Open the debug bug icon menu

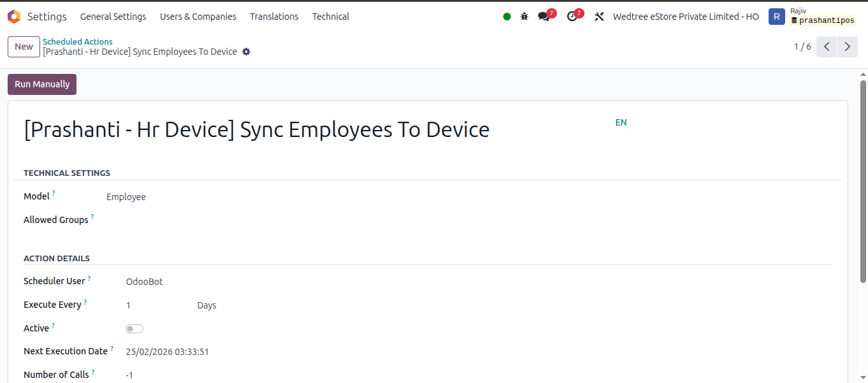tap(524, 17)
